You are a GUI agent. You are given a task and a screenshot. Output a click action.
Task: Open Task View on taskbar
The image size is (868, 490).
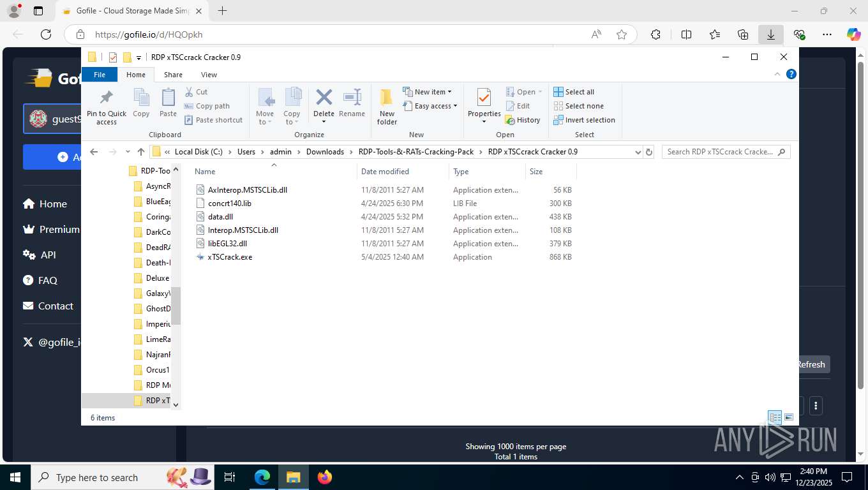click(x=230, y=477)
